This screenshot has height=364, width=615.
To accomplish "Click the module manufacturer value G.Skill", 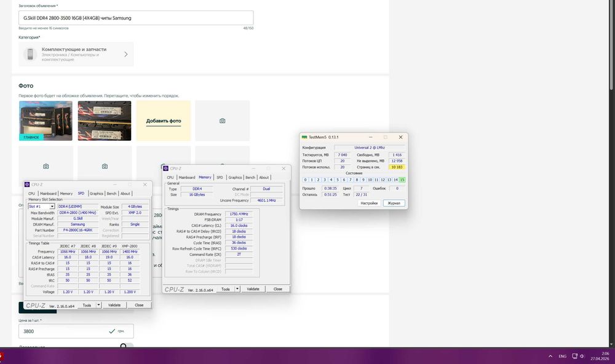I will [77, 218].
